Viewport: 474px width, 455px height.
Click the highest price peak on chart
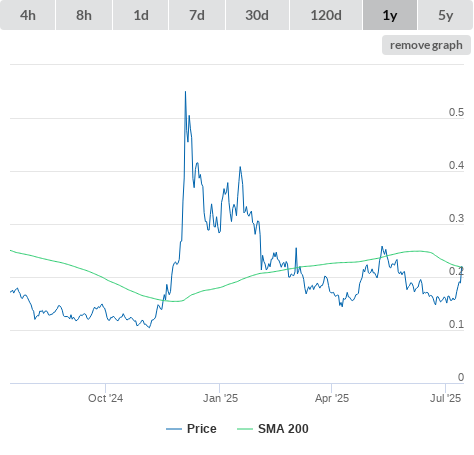185,92
